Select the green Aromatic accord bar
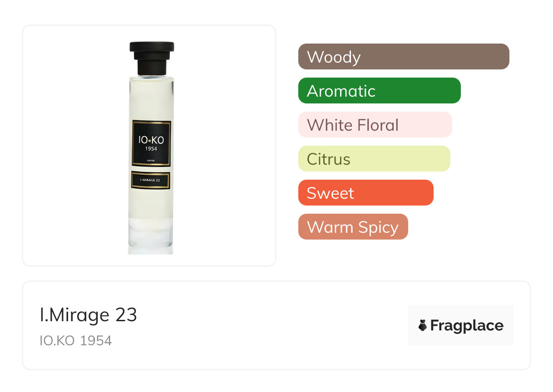Screen dimensions: 553x392 [x=380, y=91]
